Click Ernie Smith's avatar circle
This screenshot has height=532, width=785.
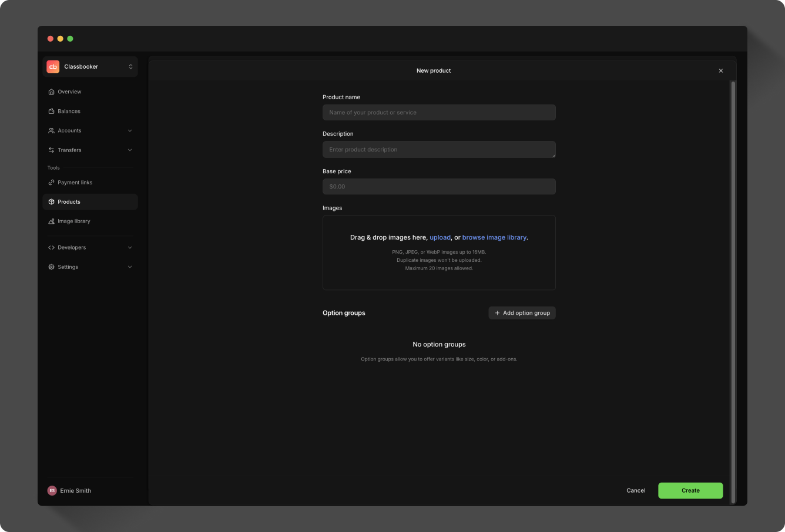pos(52,490)
